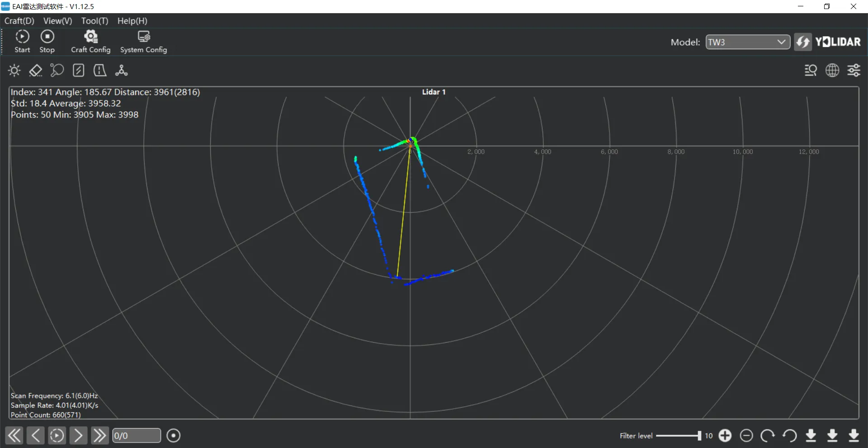
Task: Click the 12,000 range axis label
Action: pyautogui.click(x=809, y=152)
